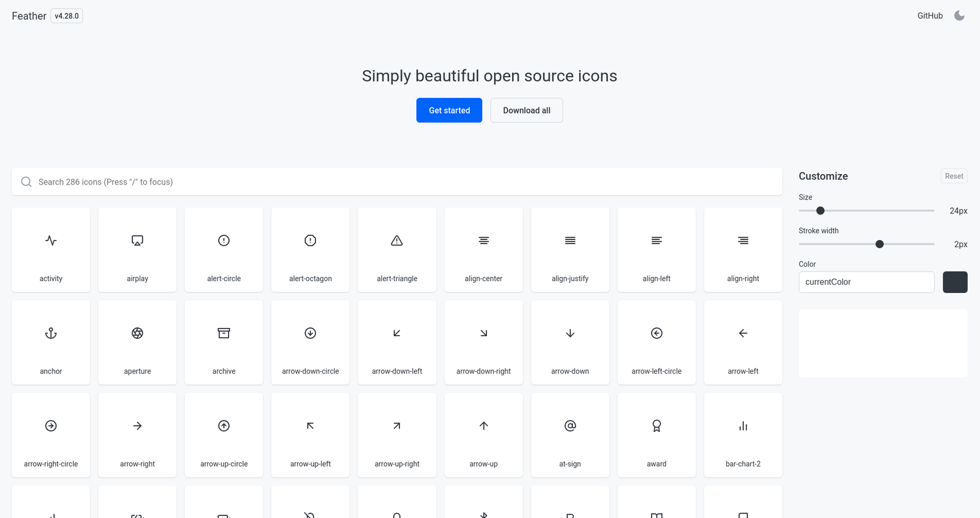980x518 pixels.
Task: Select the align-left icon
Action: (657, 249)
